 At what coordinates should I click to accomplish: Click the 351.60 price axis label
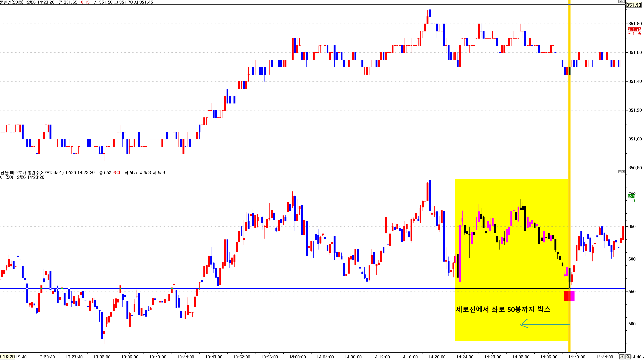tap(635, 52)
